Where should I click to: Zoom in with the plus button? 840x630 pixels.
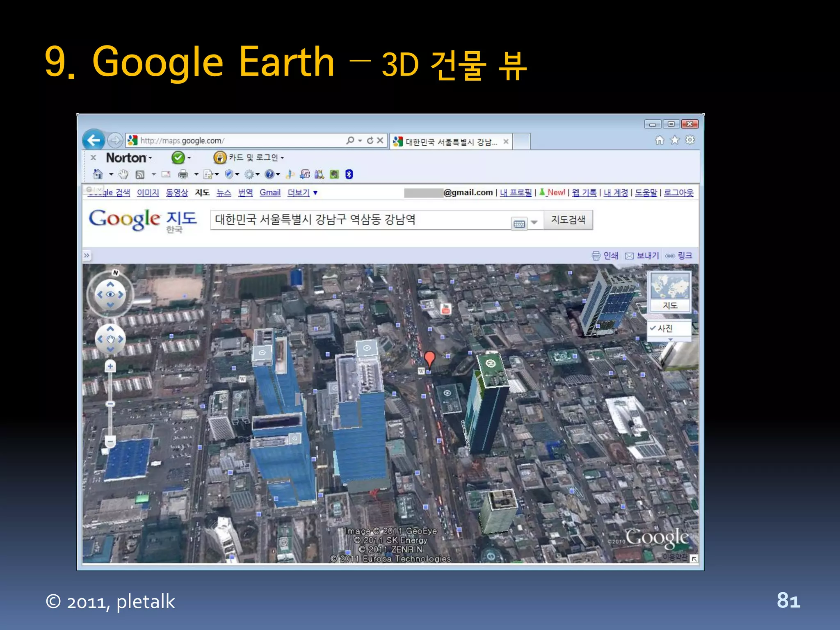click(x=110, y=366)
